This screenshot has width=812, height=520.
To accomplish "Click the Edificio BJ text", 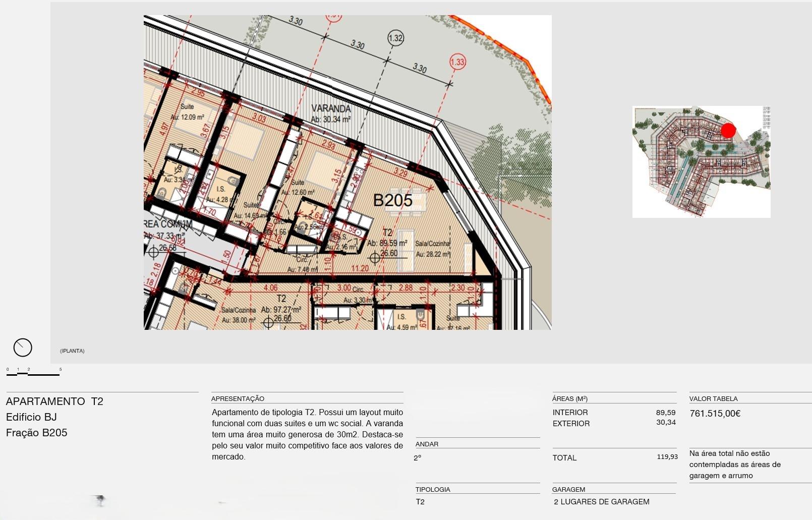I will [x=31, y=417].
